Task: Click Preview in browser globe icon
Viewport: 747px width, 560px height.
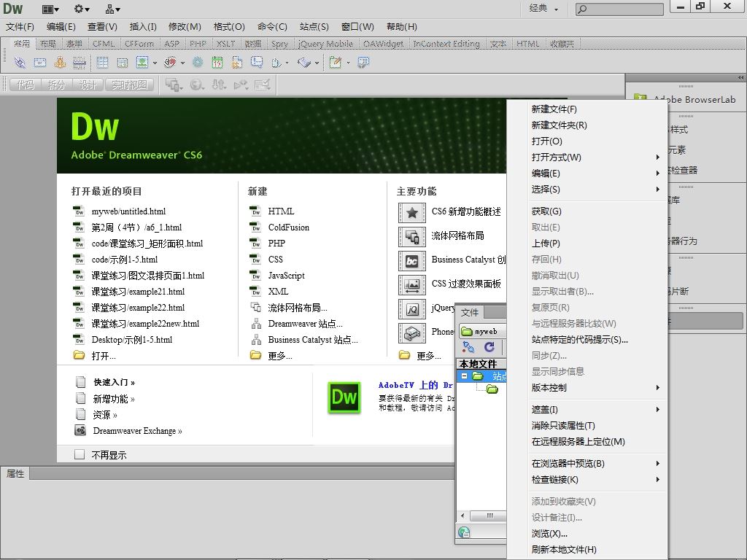Action: coord(197,85)
